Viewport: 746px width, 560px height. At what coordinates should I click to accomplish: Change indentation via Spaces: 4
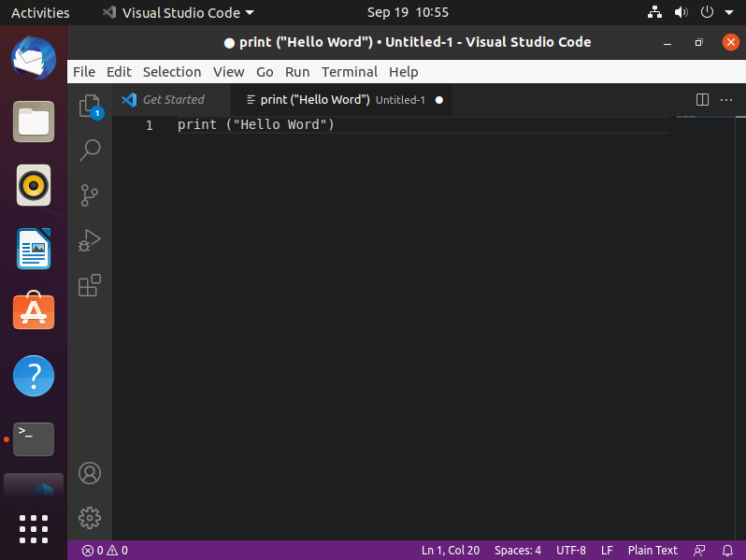point(518,551)
